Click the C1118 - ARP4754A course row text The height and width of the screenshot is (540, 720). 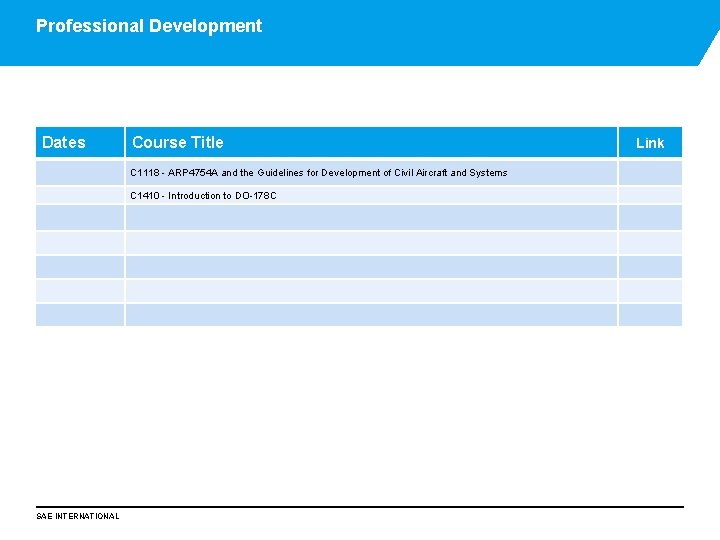pyautogui.click(x=319, y=173)
